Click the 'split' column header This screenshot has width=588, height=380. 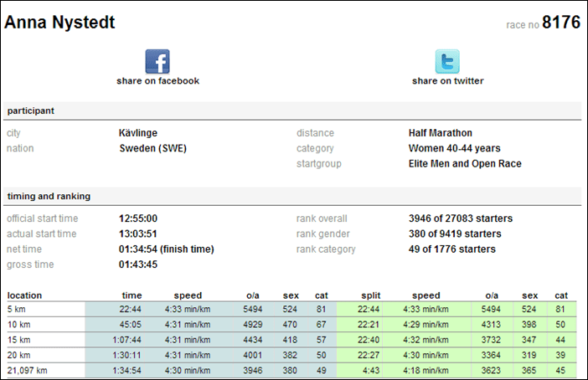(371, 295)
